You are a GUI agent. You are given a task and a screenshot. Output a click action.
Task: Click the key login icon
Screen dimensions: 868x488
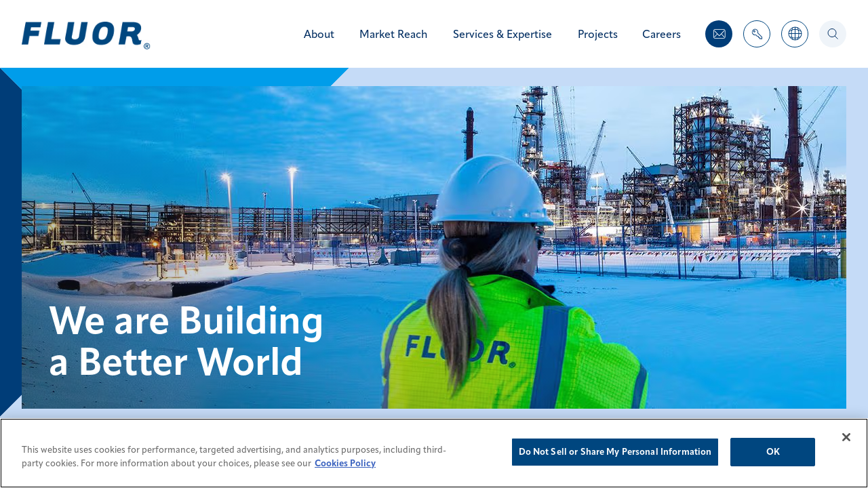[x=757, y=34]
